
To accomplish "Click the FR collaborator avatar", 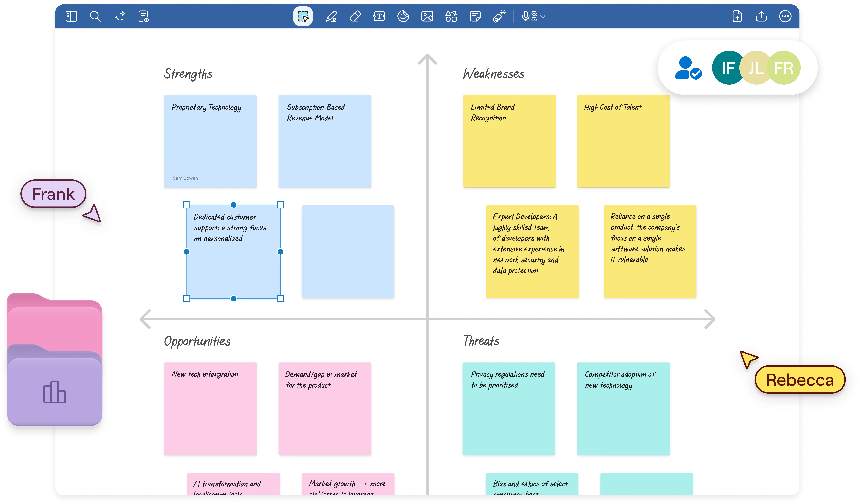I will tap(784, 68).
